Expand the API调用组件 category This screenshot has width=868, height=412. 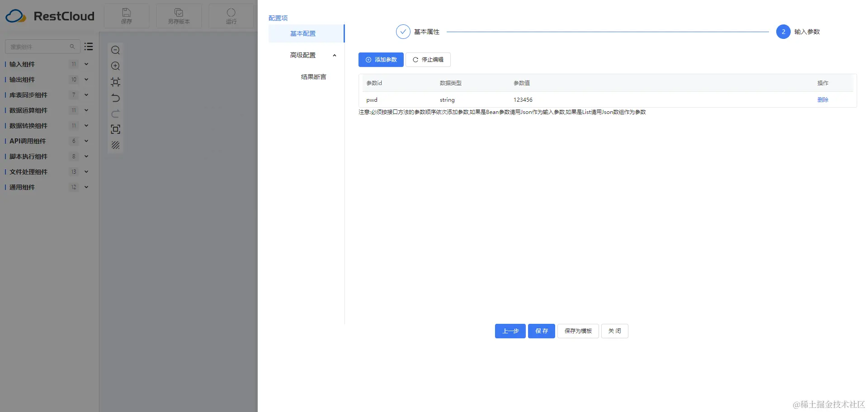click(86, 141)
